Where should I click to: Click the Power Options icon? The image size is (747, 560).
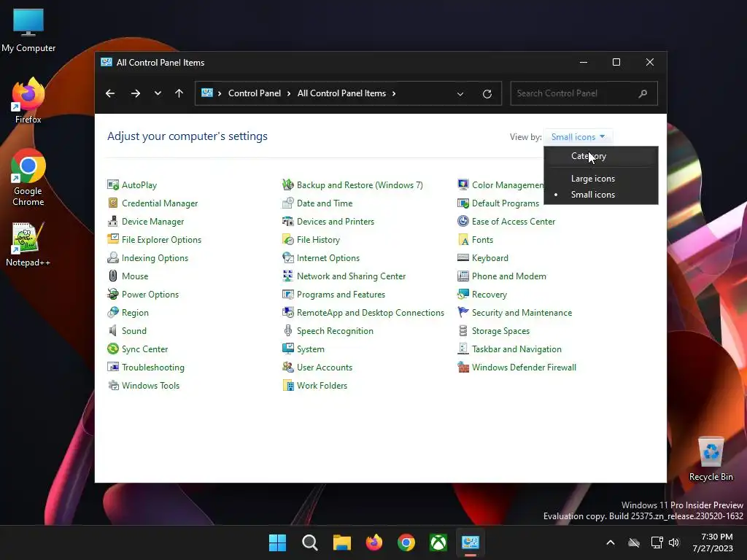tap(113, 294)
